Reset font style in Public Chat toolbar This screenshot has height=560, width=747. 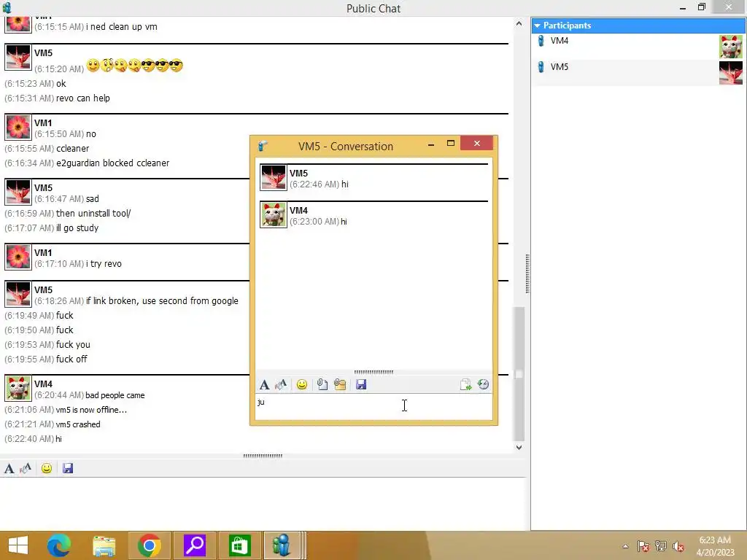26,469
